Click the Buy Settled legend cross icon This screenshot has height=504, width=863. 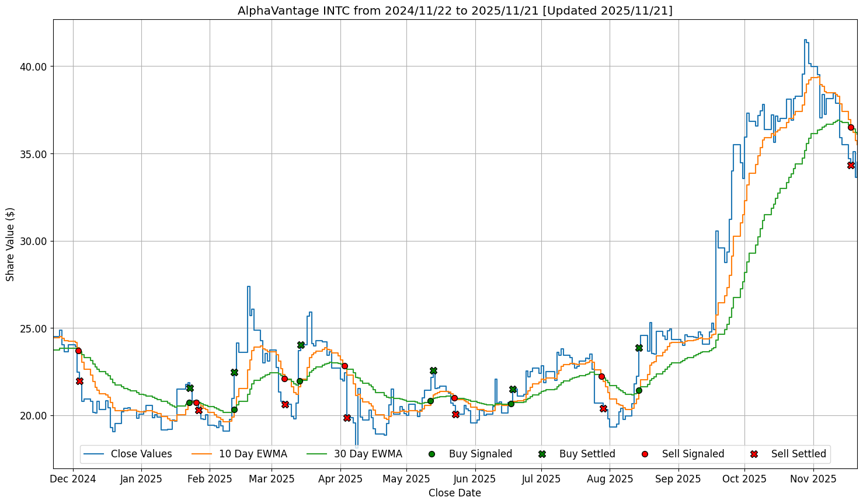pyautogui.click(x=542, y=454)
